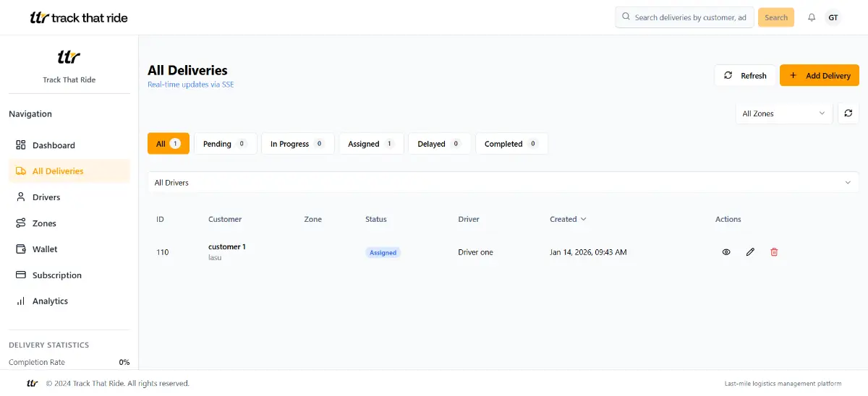Click the sidebar ttr logo

click(69, 56)
